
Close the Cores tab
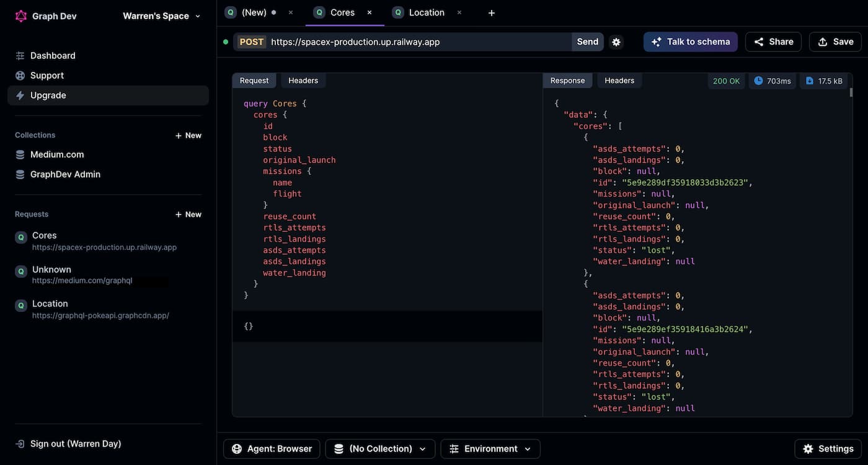click(x=370, y=12)
